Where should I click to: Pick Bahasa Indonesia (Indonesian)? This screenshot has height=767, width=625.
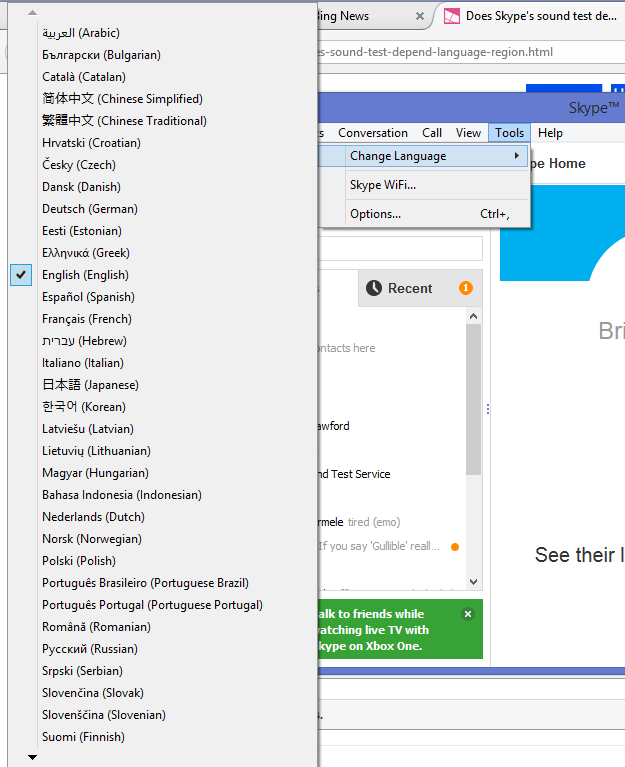(x=122, y=495)
